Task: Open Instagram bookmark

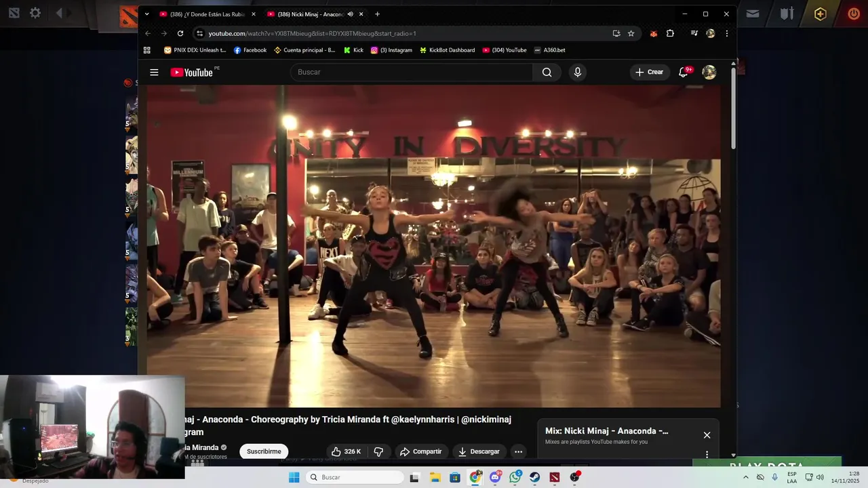Action: tap(391, 50)
